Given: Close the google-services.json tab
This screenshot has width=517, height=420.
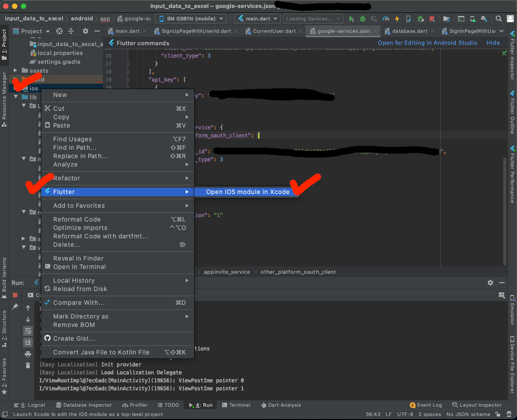Looking at the screenshot, I should point(375,31).
